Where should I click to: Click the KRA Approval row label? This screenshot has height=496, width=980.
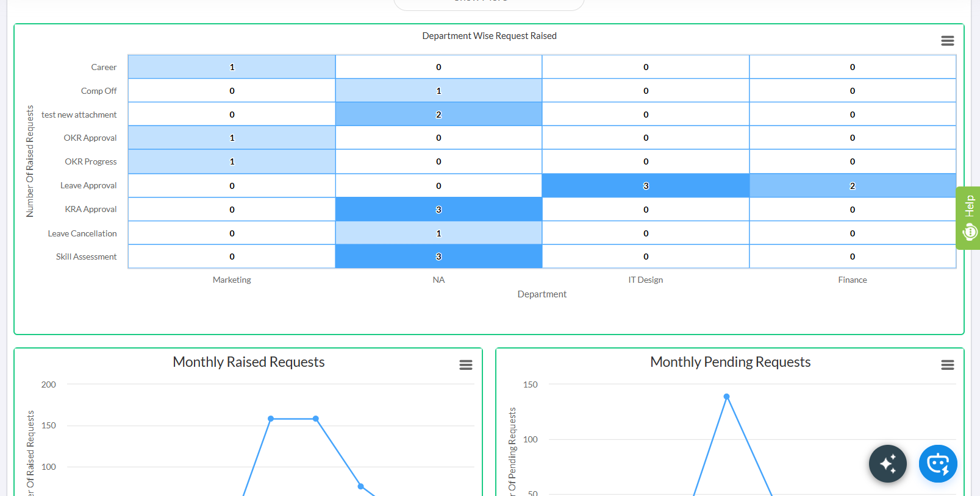point(91,209)
